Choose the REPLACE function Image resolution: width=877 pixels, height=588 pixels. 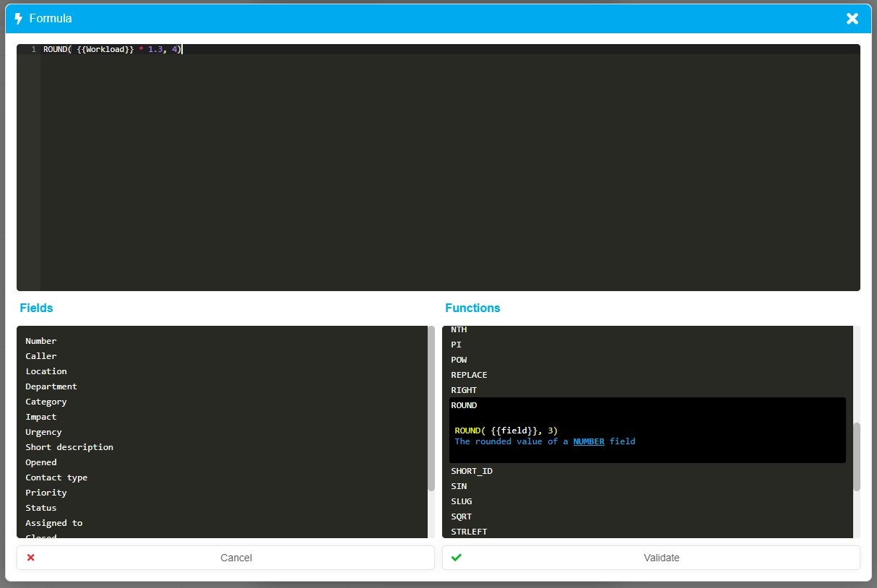pos(469,375)
